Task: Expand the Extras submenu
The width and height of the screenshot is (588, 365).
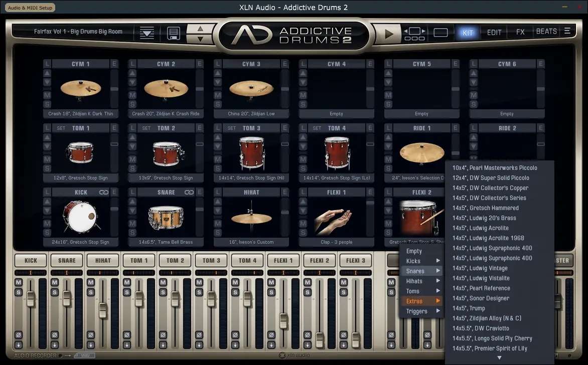Action: point(421,301)
